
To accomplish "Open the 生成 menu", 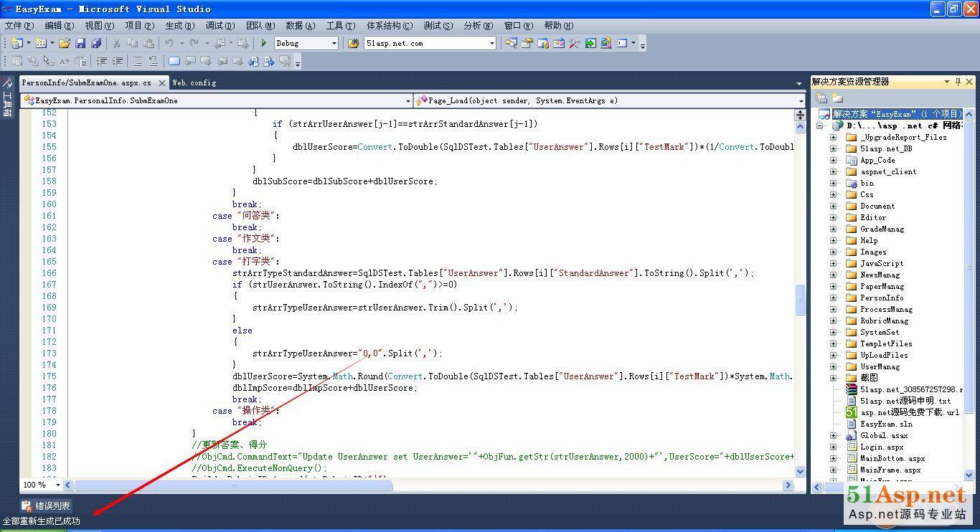I will pos(180,26).
